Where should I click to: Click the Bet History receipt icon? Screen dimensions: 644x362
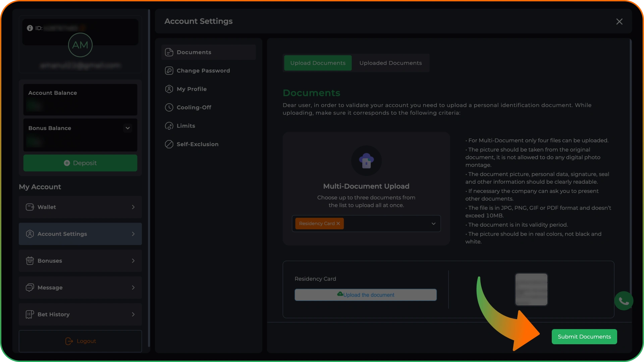pyautogui.click(x=30, y=314)
